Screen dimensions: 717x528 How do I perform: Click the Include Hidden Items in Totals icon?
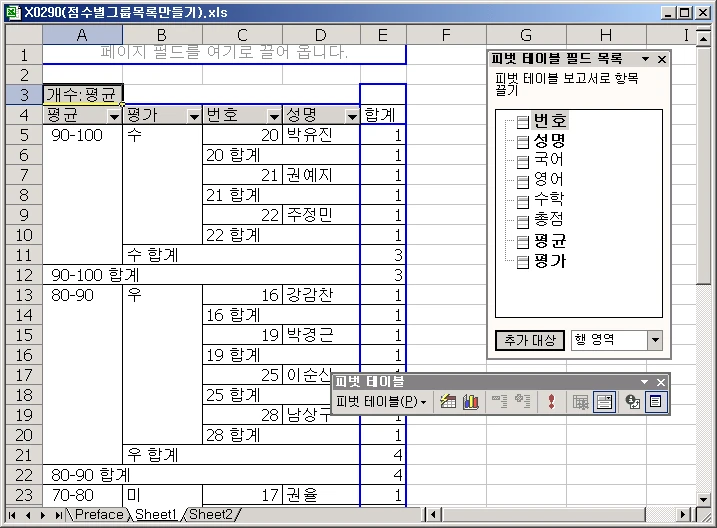point(581,402)
